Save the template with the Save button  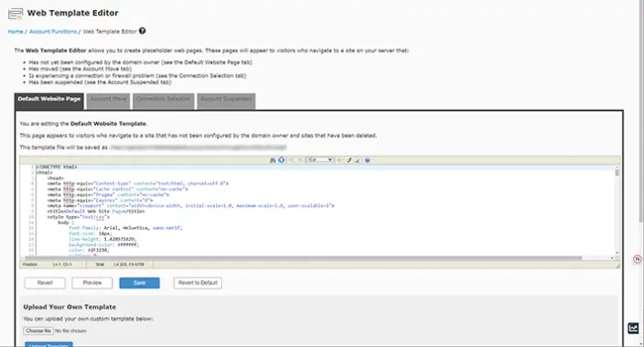point(140,283)
